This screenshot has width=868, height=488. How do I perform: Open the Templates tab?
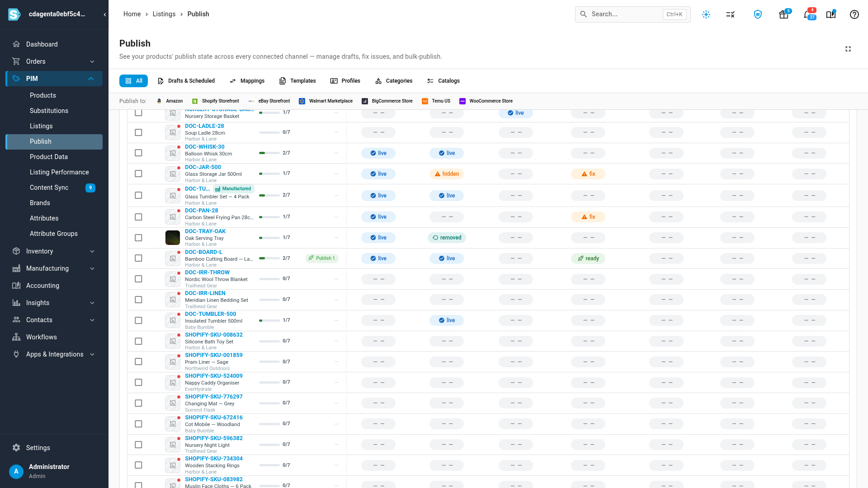(297, 81)
